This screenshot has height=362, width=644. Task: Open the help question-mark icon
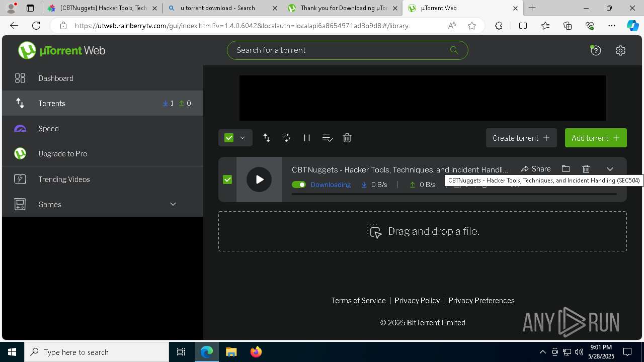(596, 50)
